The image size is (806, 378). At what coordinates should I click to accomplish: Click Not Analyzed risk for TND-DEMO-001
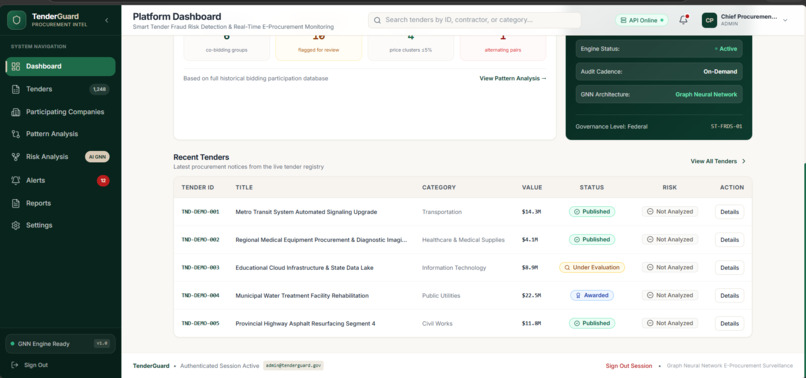click(670, 211)
